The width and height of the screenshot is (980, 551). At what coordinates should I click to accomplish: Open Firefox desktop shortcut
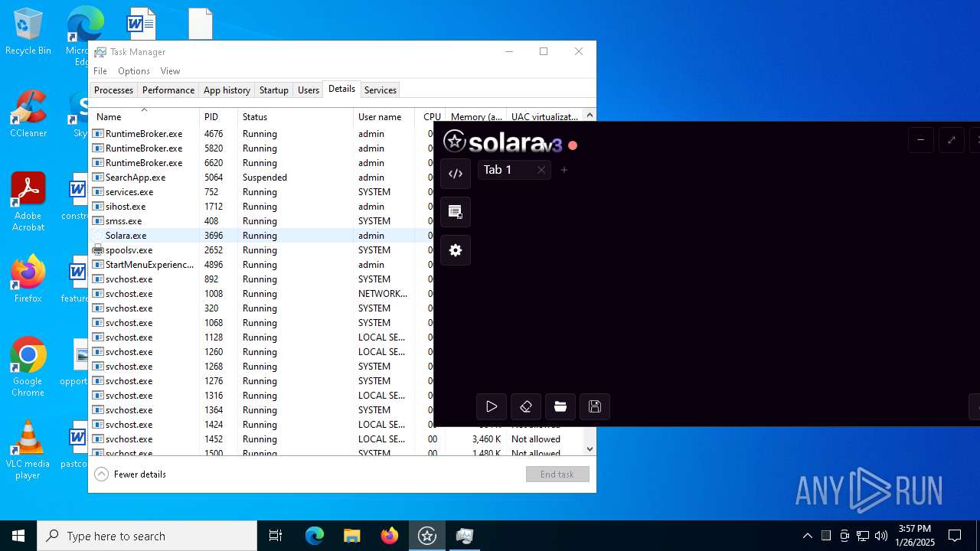click(28, 279)
